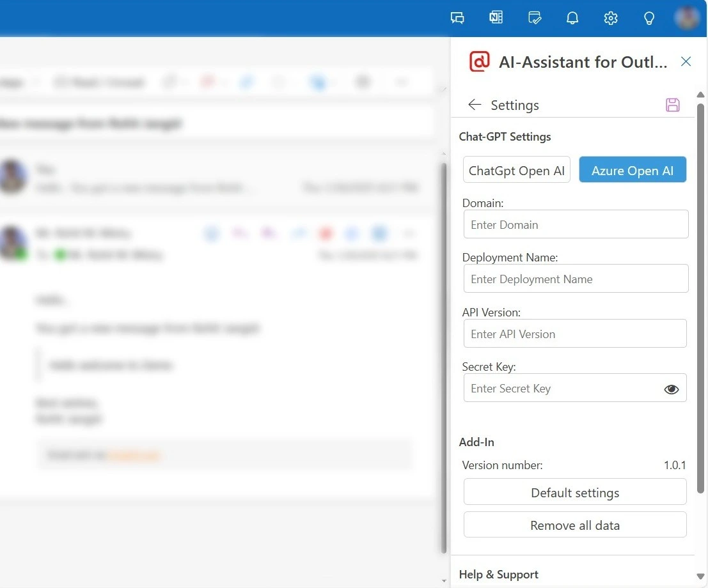Click the Default settings button

coord(575,492)
